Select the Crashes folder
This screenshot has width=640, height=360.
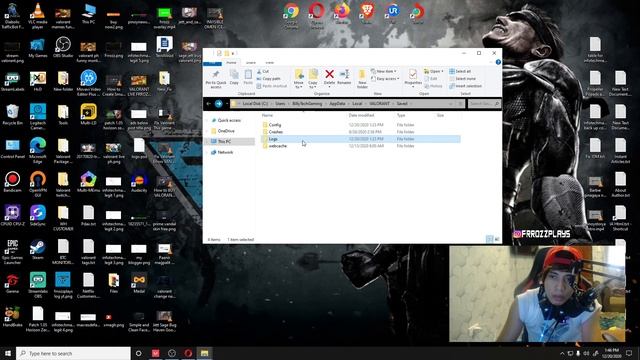coord(276,132)
